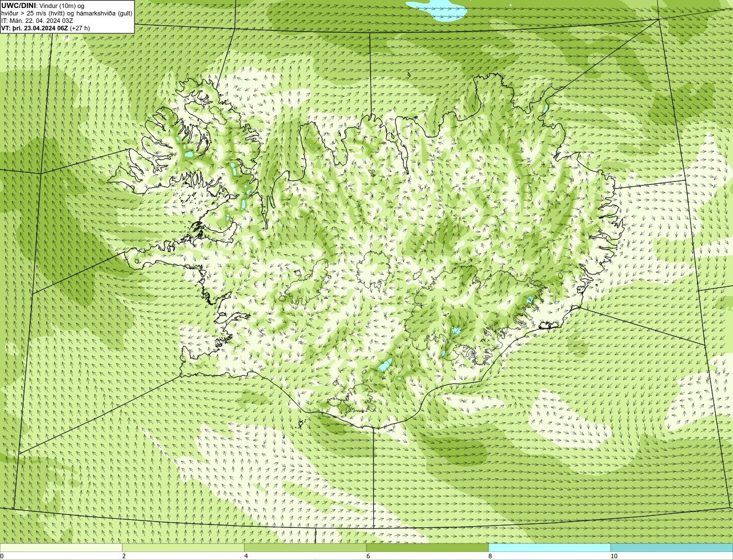Click the "2" tick label on color scale
The height and width of the screenshot is (560, 733).
click(x=124, y=556)
